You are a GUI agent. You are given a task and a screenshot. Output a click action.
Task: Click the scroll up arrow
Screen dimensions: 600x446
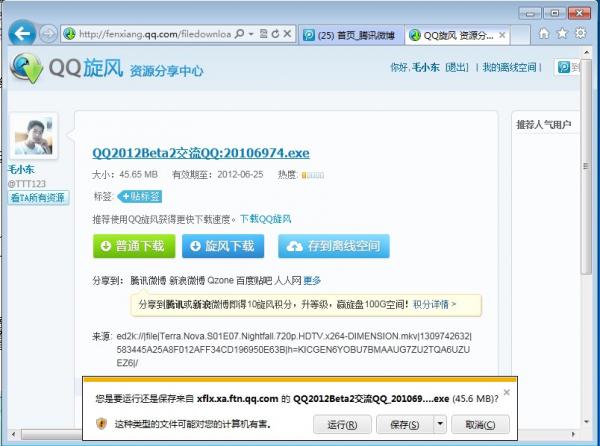(x=586, y=52)
